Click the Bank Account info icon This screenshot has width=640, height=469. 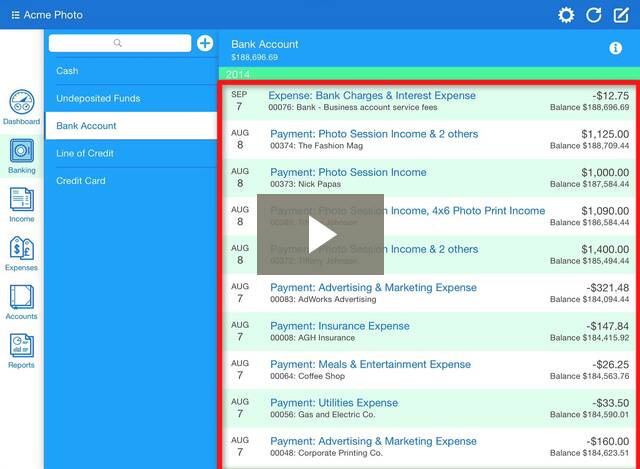tap(616, 48)
